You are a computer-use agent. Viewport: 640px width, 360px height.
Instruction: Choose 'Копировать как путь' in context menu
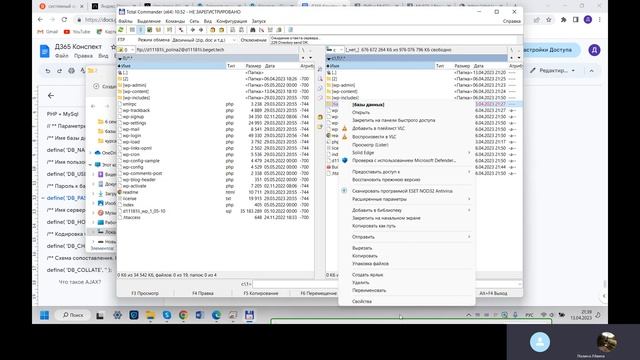(x=373, y=226)
